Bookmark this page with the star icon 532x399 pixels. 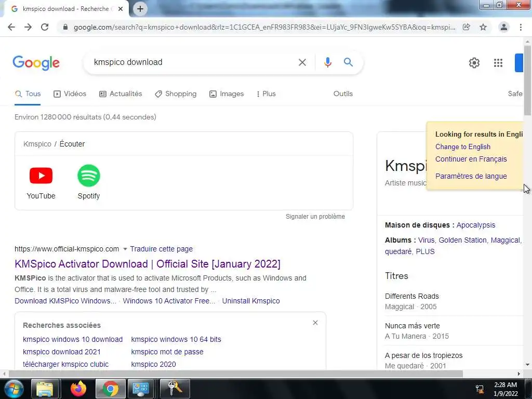[x=483, y=27]
